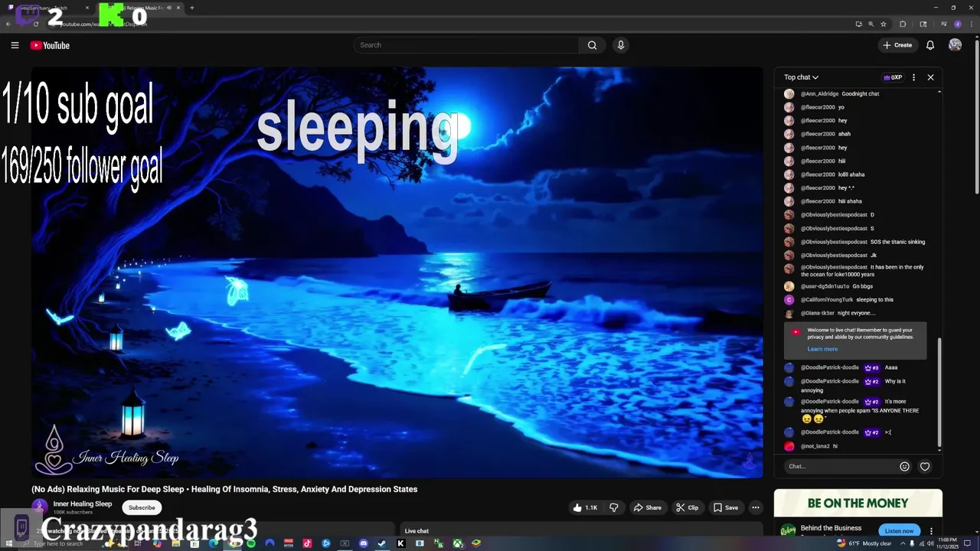Go back in browser history
The image size is (980, 551).
(8, 24)
